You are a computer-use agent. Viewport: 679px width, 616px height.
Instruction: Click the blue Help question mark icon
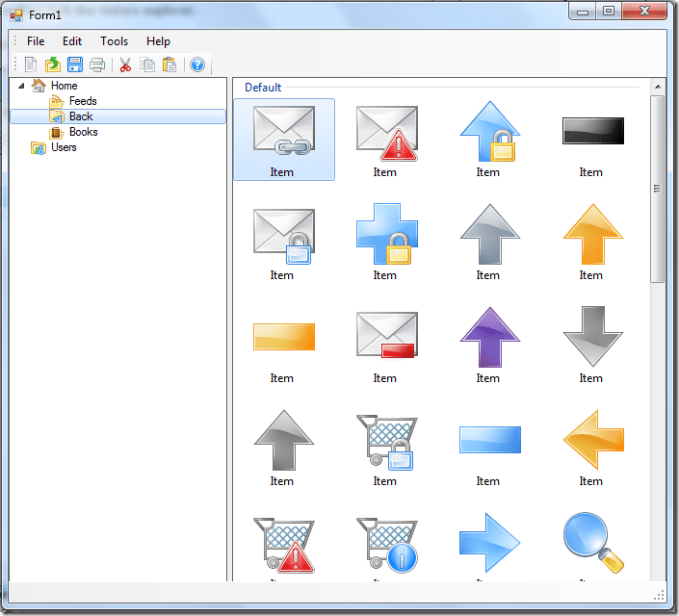197,64
